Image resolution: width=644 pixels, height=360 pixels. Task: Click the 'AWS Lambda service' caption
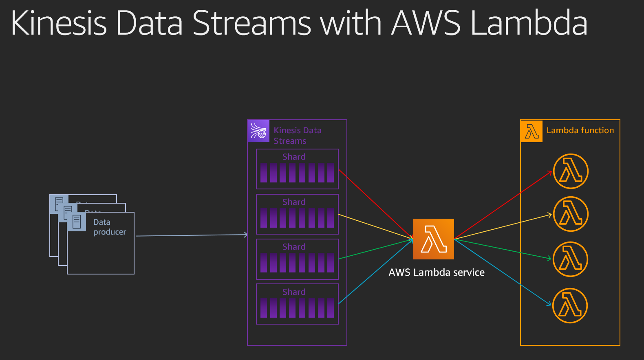click(x=437, y=272)
